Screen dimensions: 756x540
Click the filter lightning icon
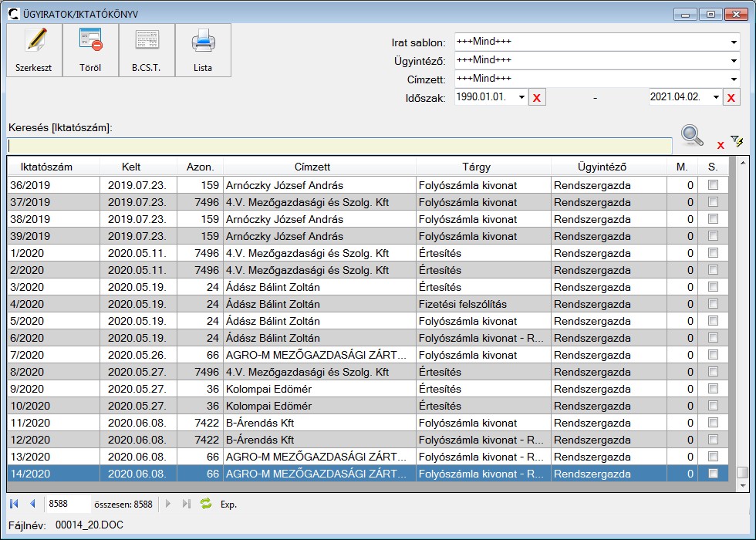737,141
